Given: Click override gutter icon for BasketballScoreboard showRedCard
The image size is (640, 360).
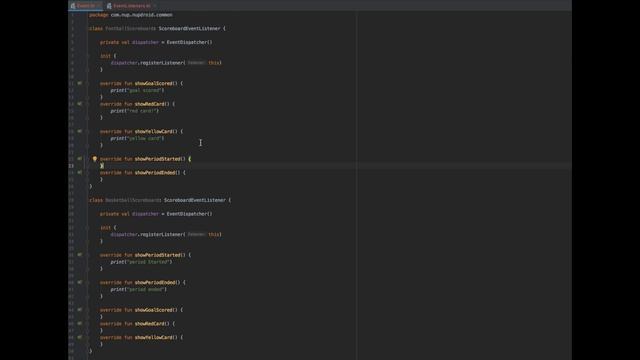Looking at the screenshot, I should tap(80, 323).
